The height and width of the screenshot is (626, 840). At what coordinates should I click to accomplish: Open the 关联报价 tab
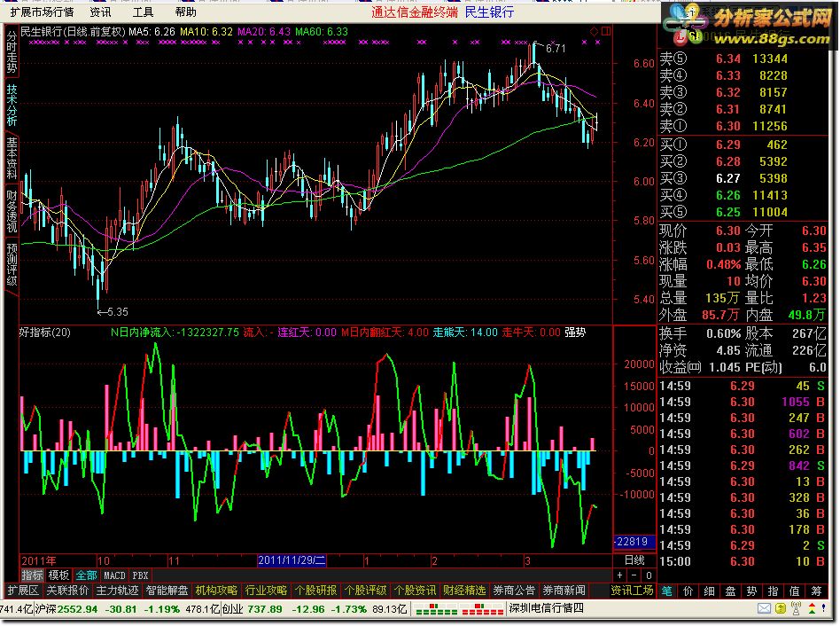coord(67,591)
